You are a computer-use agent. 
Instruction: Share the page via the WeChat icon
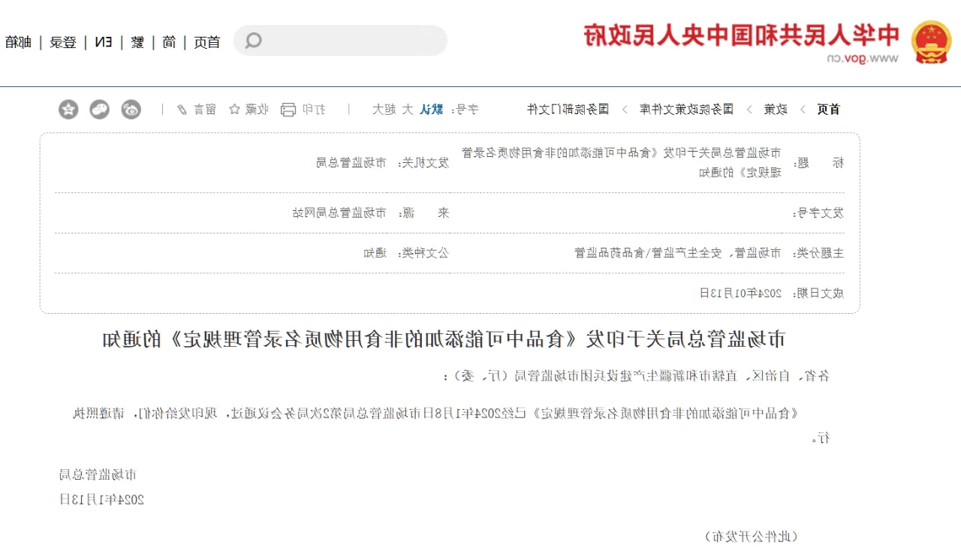[100, 110]
